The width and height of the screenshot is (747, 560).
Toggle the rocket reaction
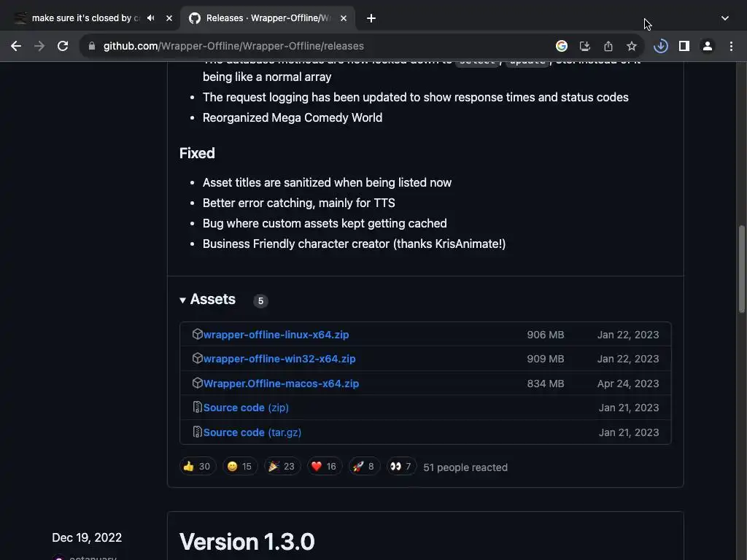(363, 467)
